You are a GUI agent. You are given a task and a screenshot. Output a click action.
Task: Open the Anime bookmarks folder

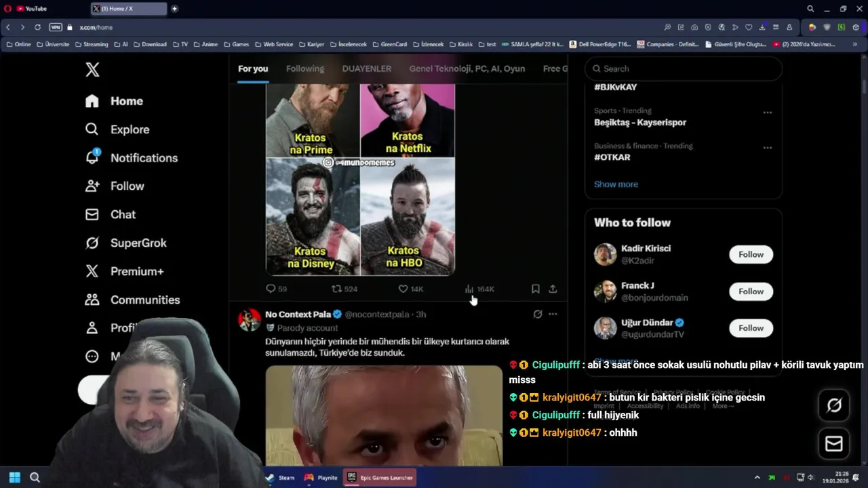tap(205, 44)
